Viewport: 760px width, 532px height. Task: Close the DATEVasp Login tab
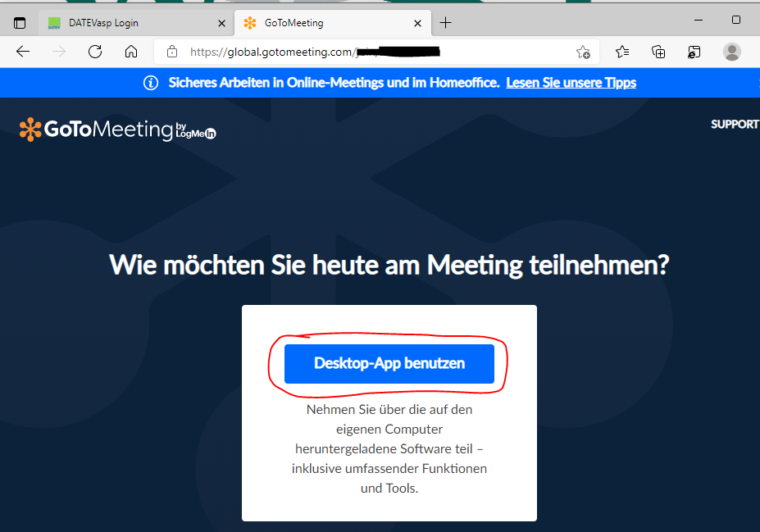[221, 23]
